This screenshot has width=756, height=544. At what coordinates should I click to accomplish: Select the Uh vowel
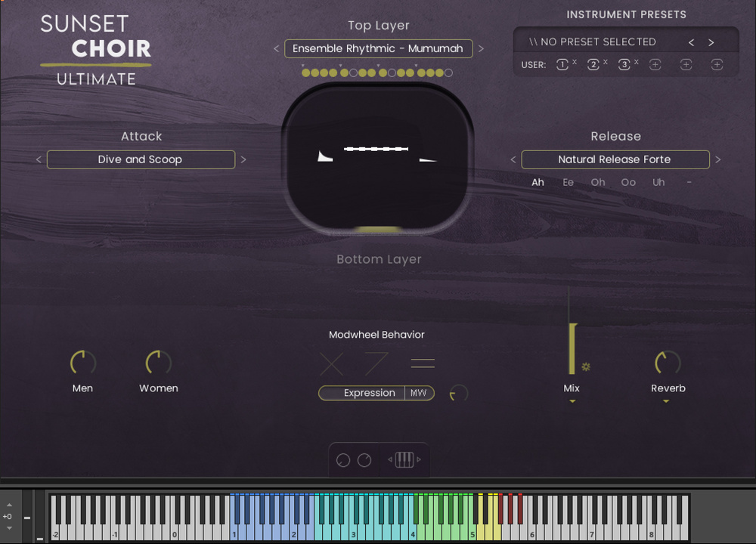click(658, 182)
